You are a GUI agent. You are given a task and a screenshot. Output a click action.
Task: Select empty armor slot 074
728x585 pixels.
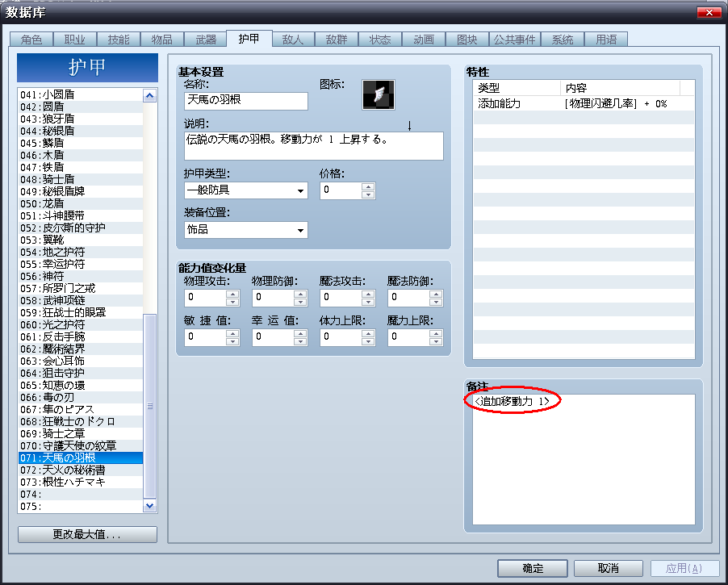click(x=81, y=494)
